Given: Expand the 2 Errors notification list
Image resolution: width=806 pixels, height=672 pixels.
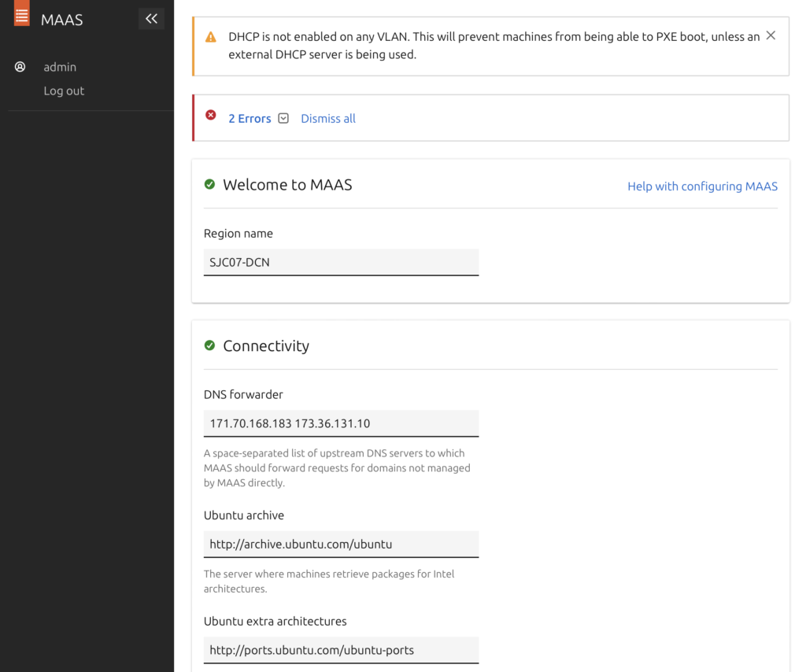Looking at the screenshot, I should (x=283, y=119).
